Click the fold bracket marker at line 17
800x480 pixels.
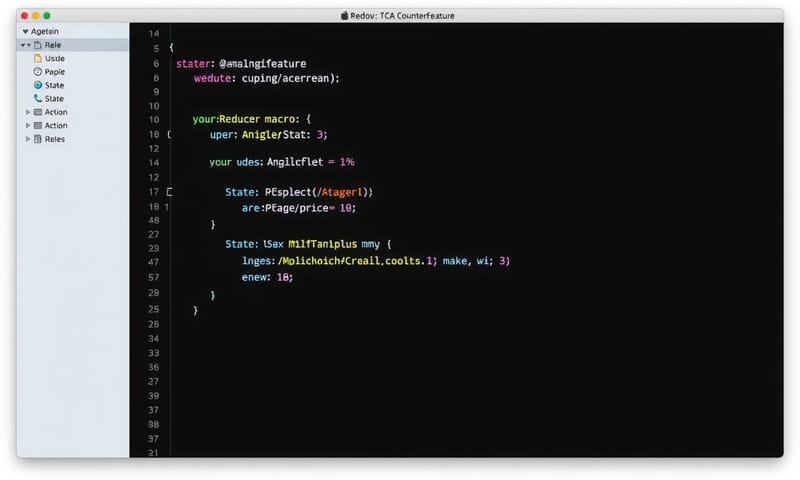tap(170, 191)
